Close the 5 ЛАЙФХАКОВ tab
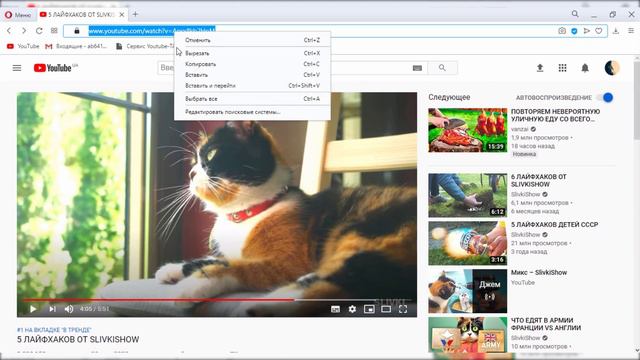 coord(122,15)
